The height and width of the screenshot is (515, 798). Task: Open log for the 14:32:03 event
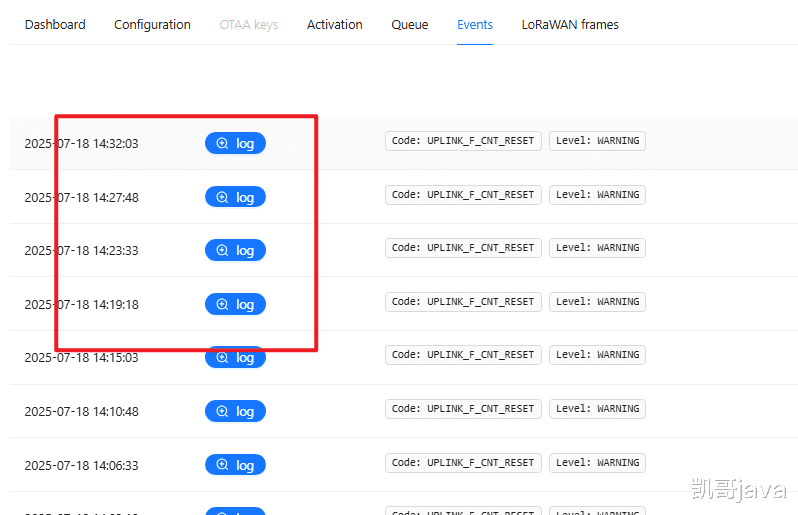pos(235,143)
